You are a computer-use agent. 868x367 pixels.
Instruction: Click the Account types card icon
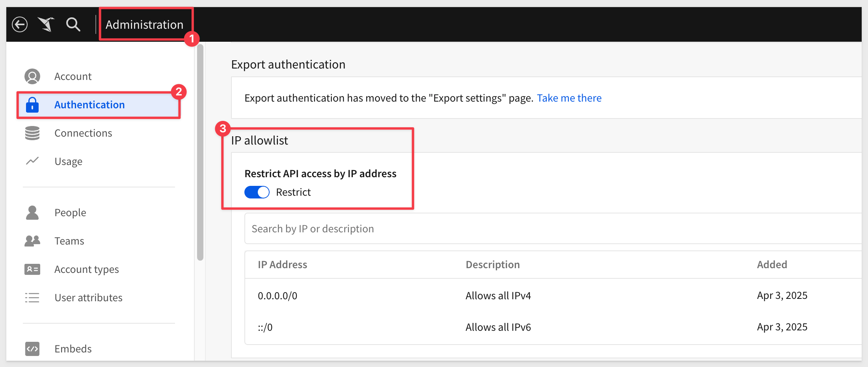(32, 269)
